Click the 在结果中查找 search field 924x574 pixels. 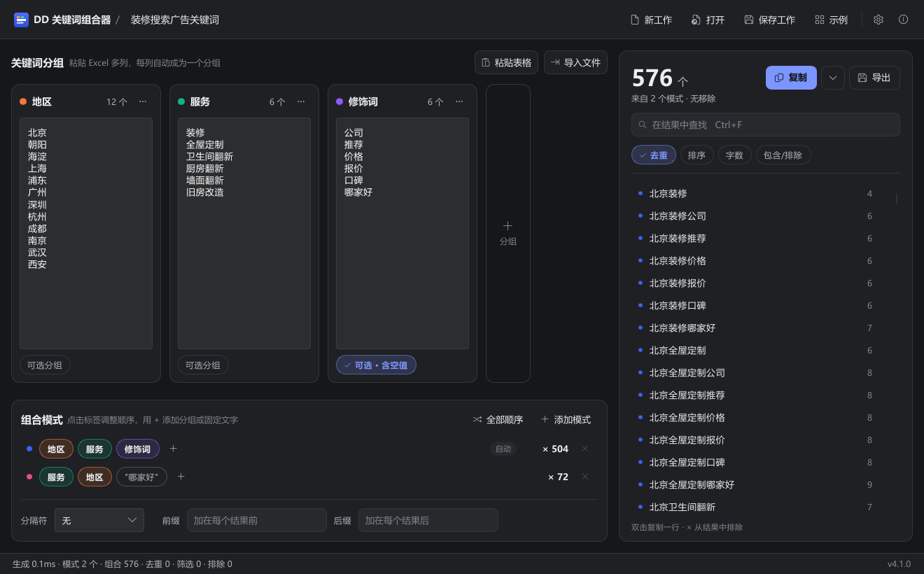tap(766, 125)
